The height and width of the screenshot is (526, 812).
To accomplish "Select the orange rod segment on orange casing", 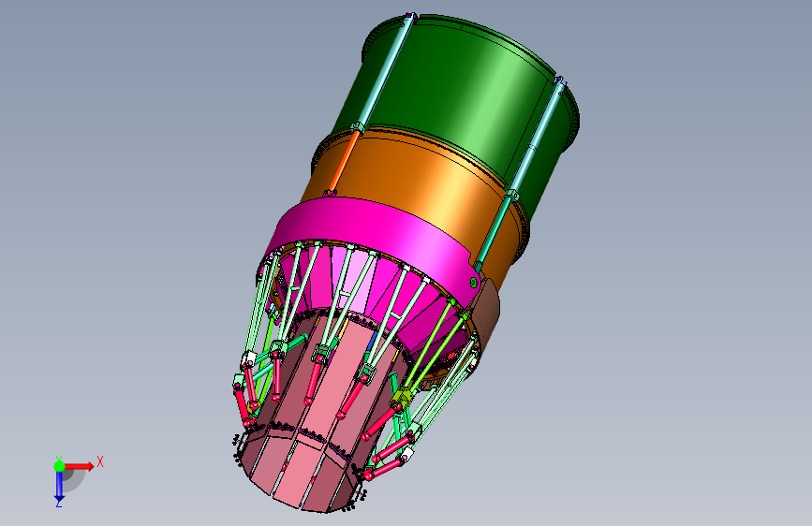I will (344, 162).
